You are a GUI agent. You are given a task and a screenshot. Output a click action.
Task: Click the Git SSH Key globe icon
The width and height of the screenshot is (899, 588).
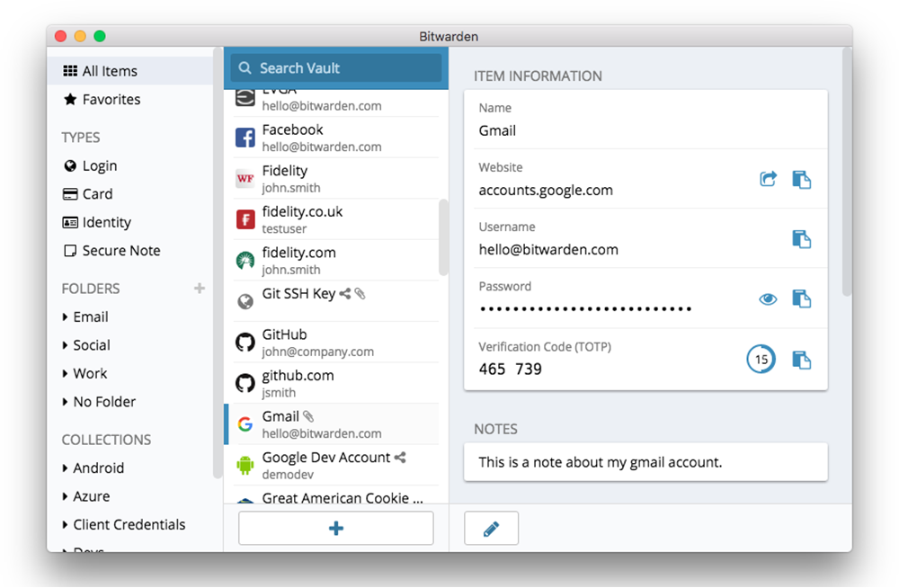click(x=245, y=301)
